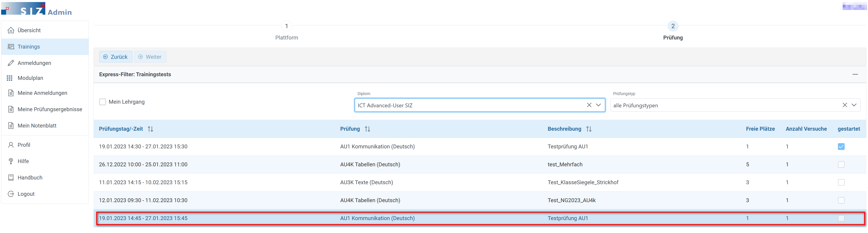The height and width of the screenshot is (233, 868).
Task: Sort by Beschreibung using the arrows icon
Action: (x=589, y=129)
